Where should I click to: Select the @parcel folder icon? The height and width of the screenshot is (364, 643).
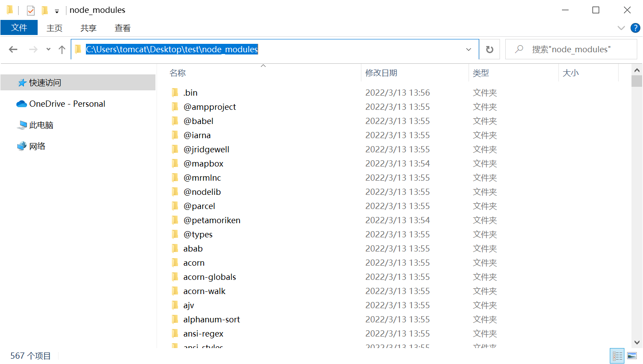click(x=175, y=206)
